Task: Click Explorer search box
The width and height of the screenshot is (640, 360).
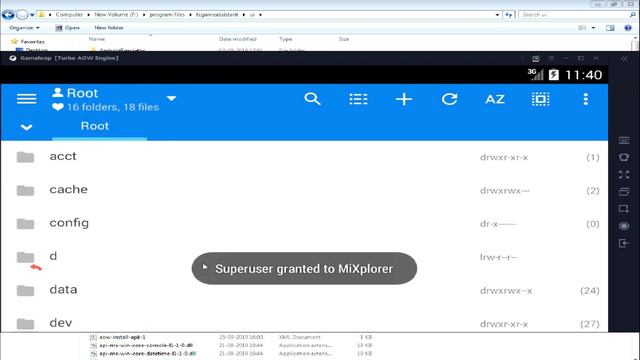Action: click(577, 15)
